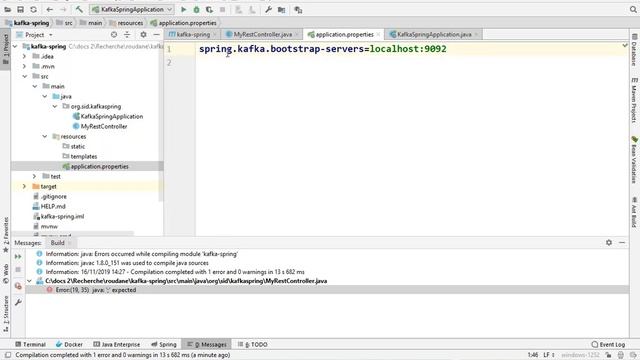Click the Scroll from Source target icon
Viewport: 640px width, 360px height.
pos(114,35)
